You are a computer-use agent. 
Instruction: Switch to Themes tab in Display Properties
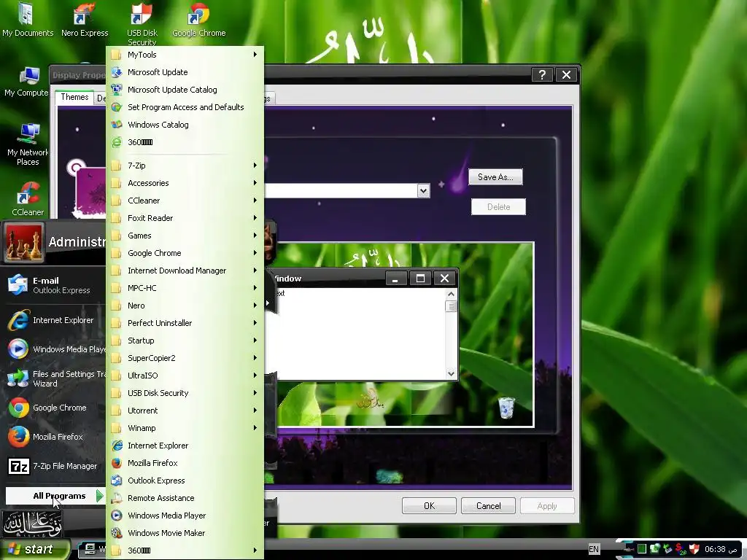(74, 97)
